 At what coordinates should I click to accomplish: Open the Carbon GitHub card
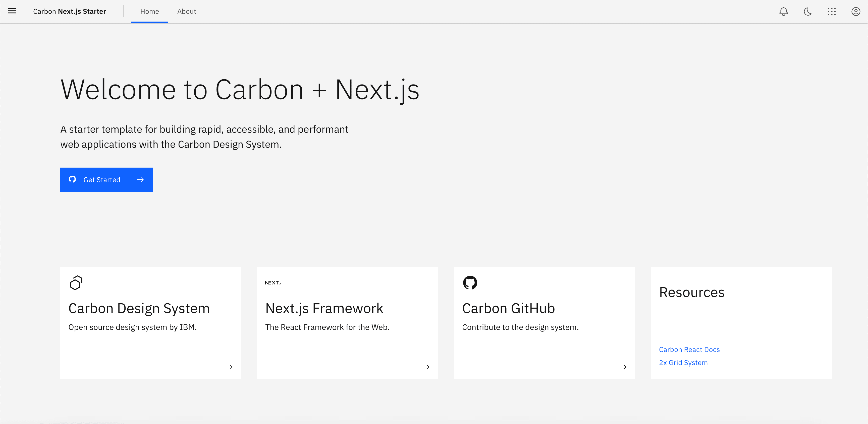[x=545, y=323]
